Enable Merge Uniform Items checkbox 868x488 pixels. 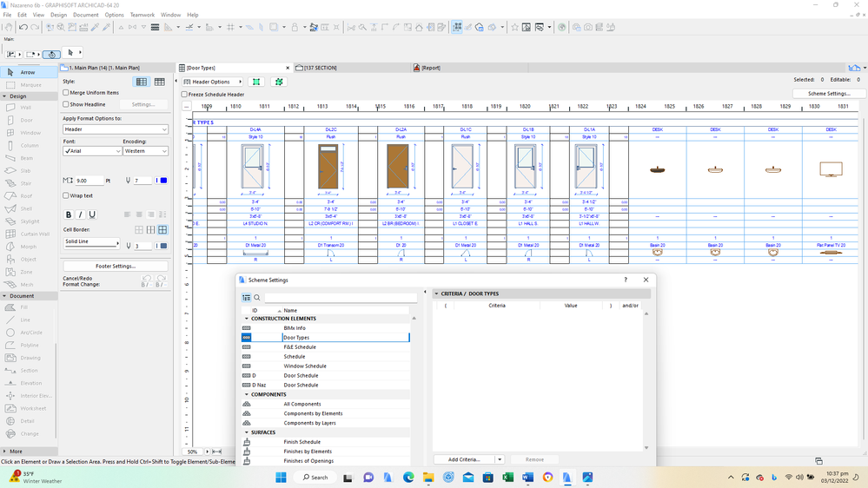point(66,93)
